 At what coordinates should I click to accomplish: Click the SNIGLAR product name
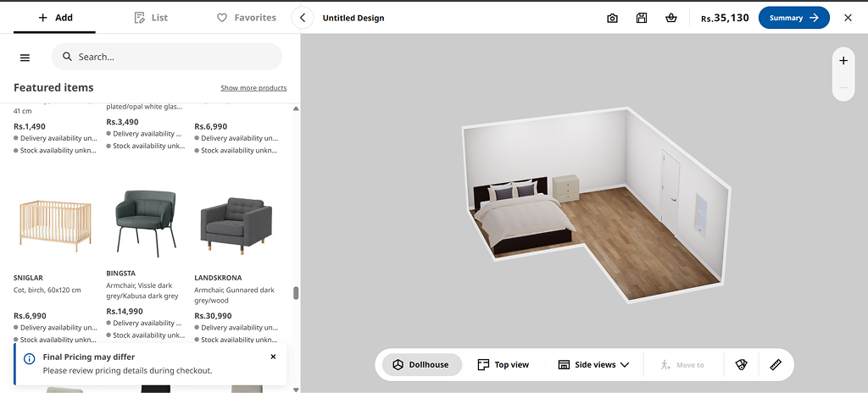point(28,278)
